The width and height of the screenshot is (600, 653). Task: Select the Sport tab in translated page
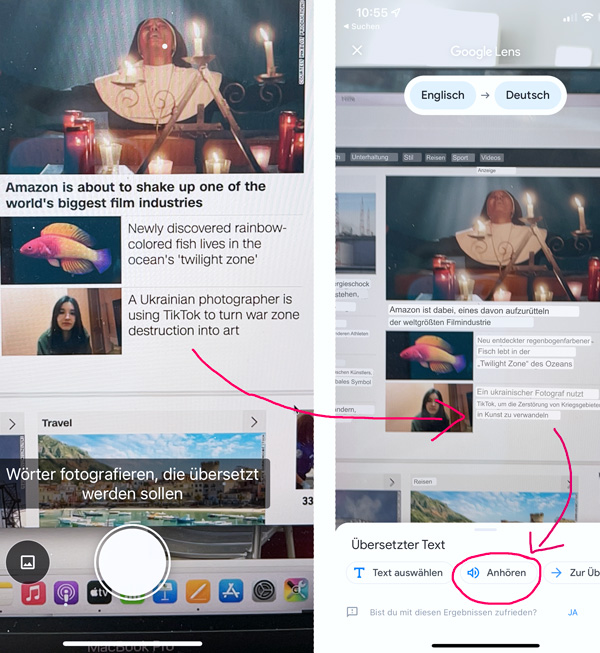point(461,157)
